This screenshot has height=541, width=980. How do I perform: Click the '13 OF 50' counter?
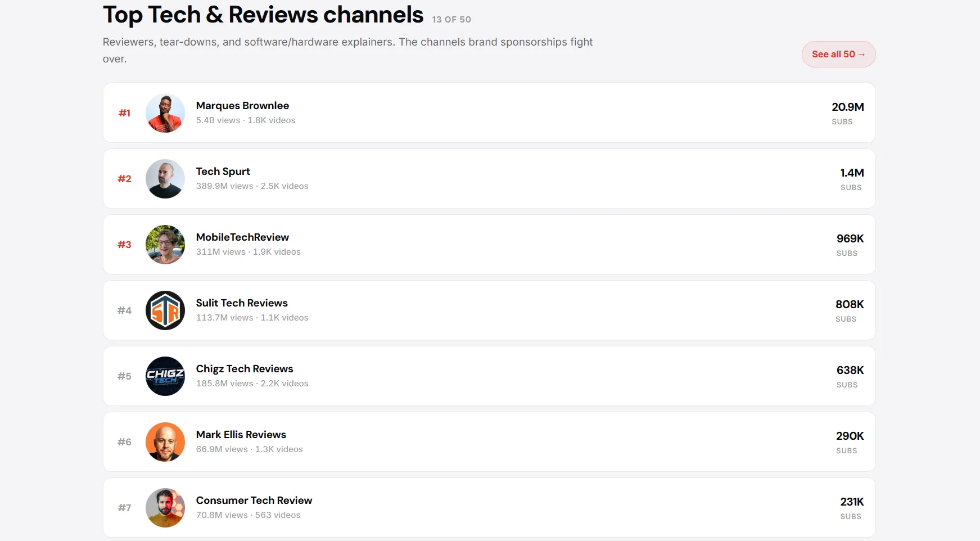451,20
